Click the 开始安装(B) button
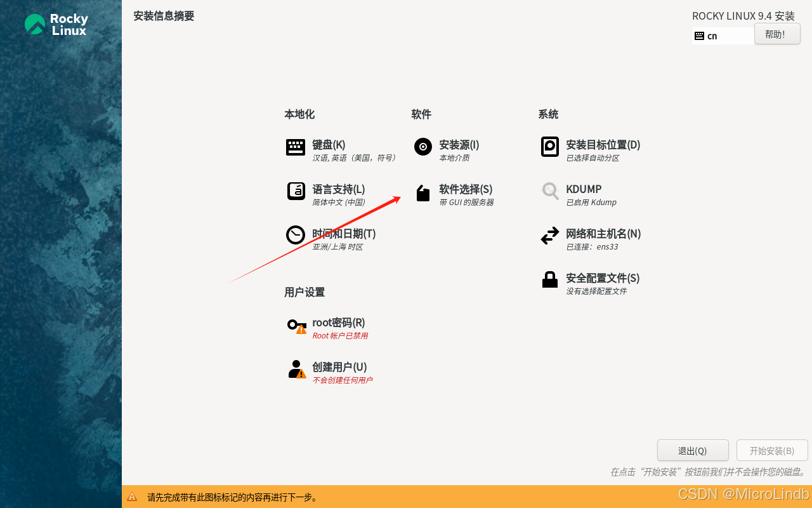The width and height of the screenshot is (812, 508). [x=772, y=450]
